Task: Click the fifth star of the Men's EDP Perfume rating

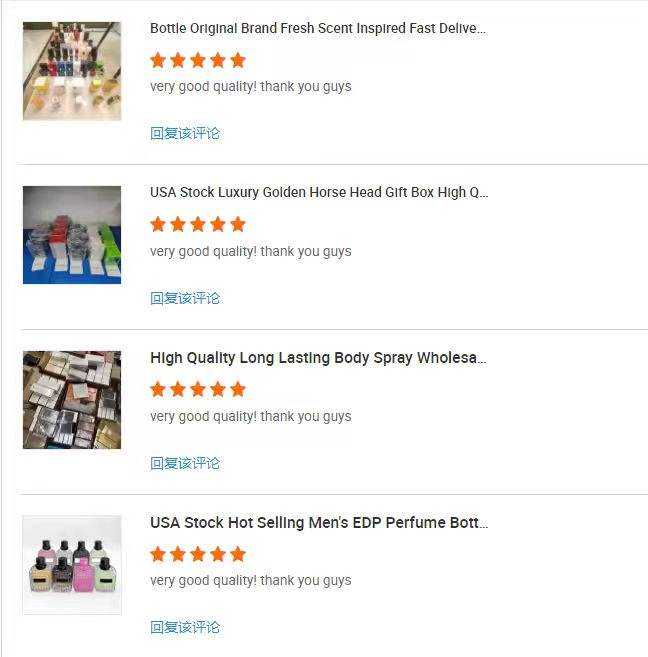Action: click(238, 554)
